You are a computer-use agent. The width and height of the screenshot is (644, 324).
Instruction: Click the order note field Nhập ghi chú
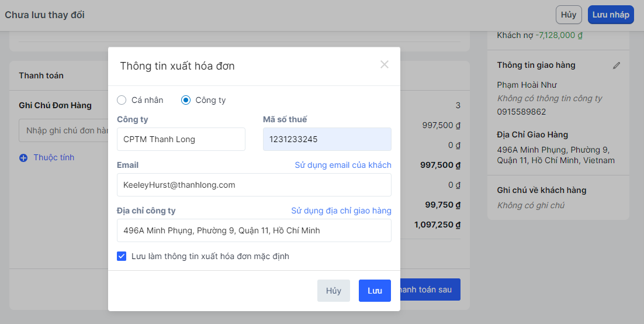point(64,130)
